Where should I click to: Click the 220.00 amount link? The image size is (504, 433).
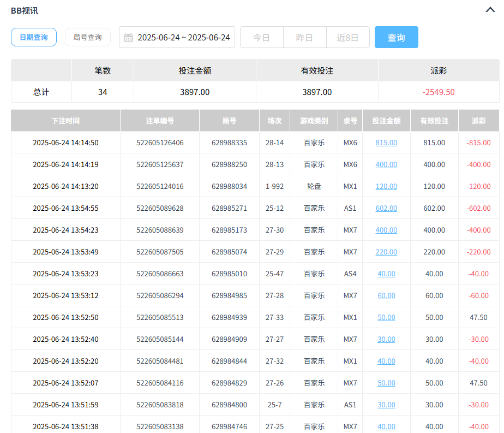[386, 252]
